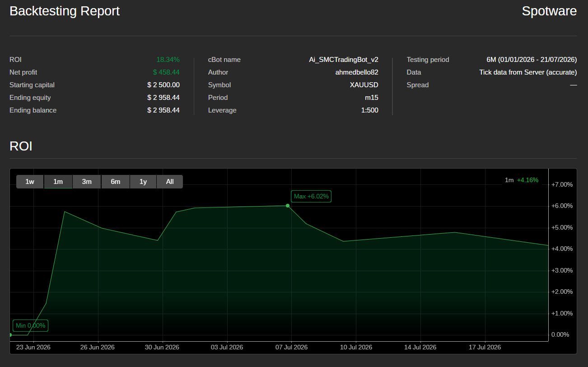The height and width of the screenshot is (367, 588).
Task: Click the symbol value XAUUSD
Action: [364, 85]
